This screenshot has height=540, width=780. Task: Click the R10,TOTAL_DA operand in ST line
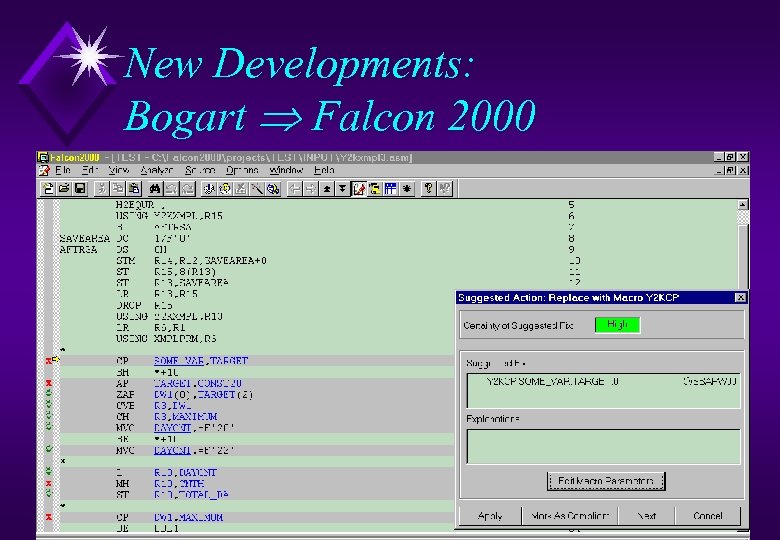point(192,495)
